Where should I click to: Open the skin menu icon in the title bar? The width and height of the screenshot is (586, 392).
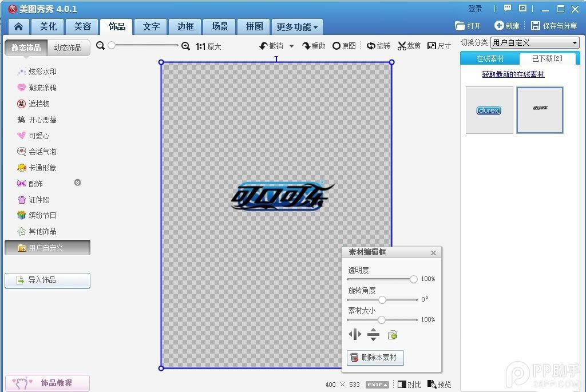tap(523, 8)
